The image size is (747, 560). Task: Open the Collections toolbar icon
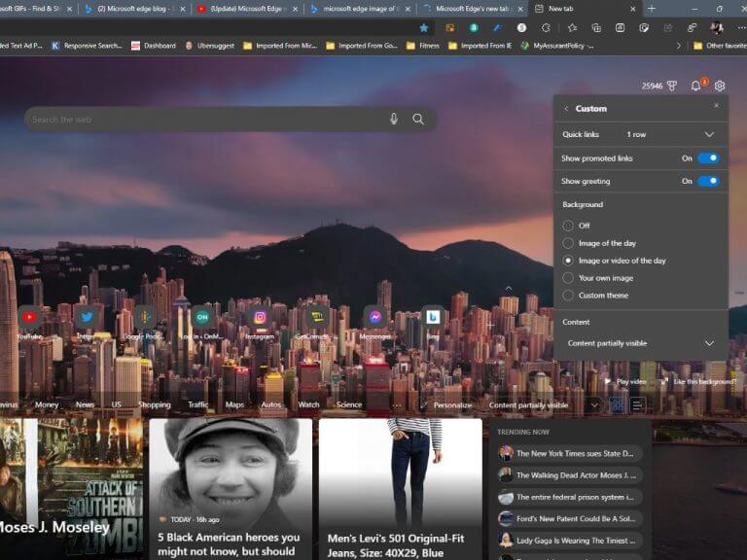point(596,28)
